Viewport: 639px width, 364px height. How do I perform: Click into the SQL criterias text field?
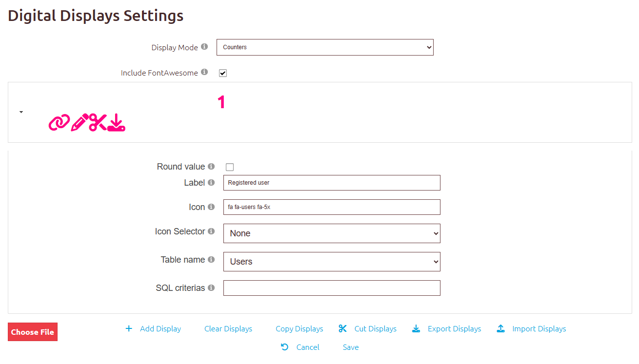coord(332,288)
